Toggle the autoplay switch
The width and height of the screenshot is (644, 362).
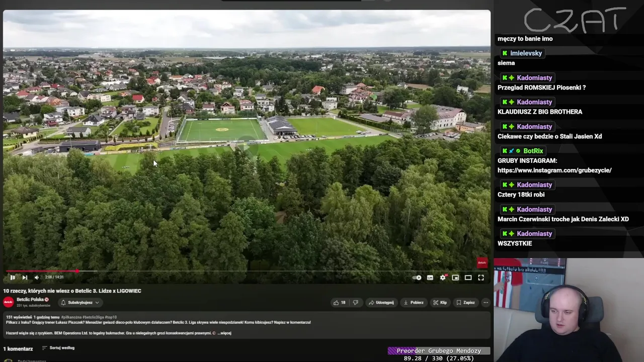[x=417, y=278]
